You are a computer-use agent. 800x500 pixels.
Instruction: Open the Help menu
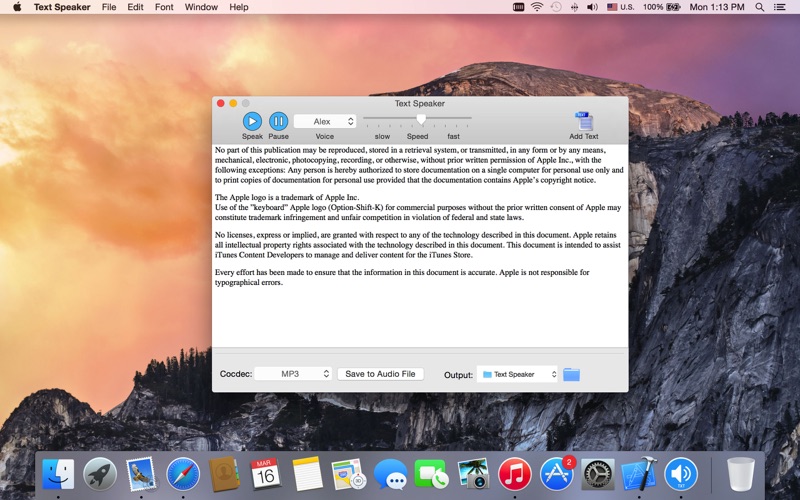(x=239, y=7)
